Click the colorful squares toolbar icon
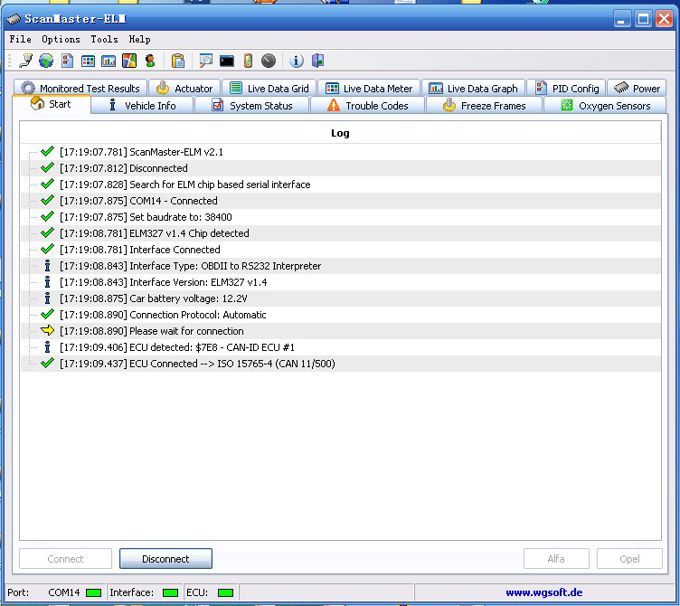 point(129,61)
